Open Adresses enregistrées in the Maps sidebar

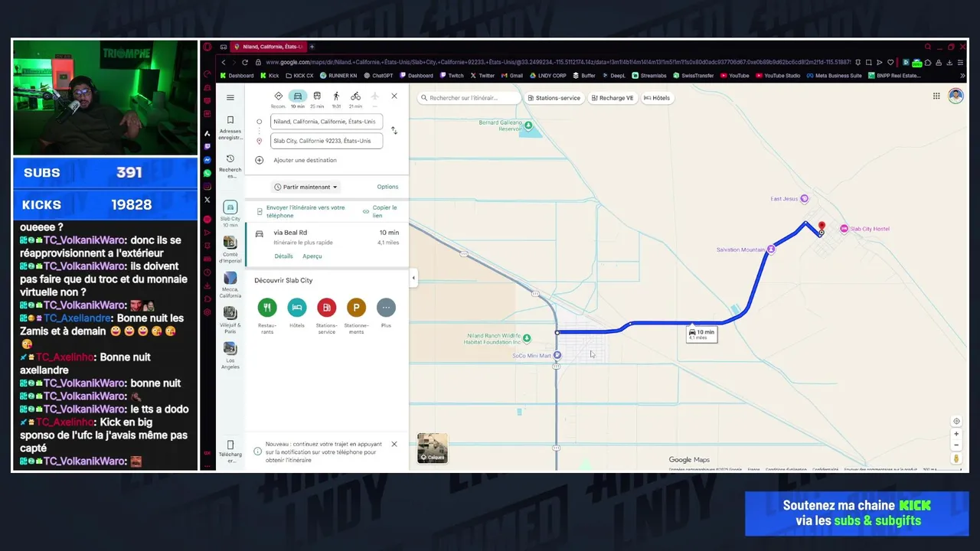[x=230, y=128]
